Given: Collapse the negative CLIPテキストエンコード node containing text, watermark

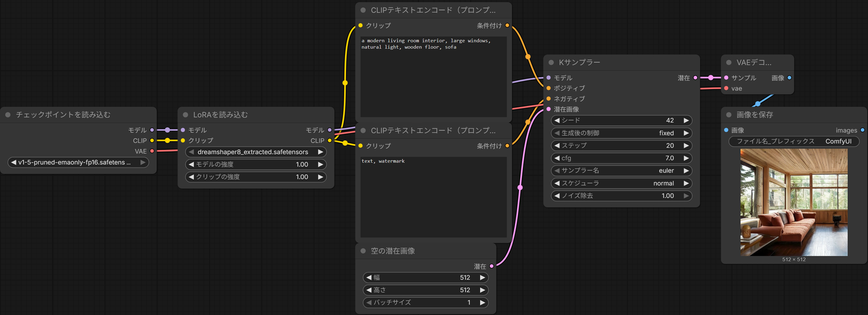Looking at the screenshot, I should pos(363,131).
